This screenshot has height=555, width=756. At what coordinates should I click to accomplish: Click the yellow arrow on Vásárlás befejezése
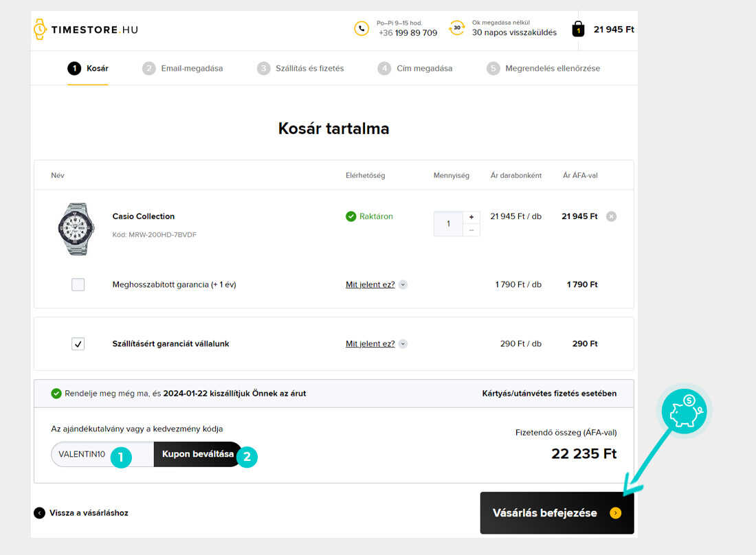point(615,513)
